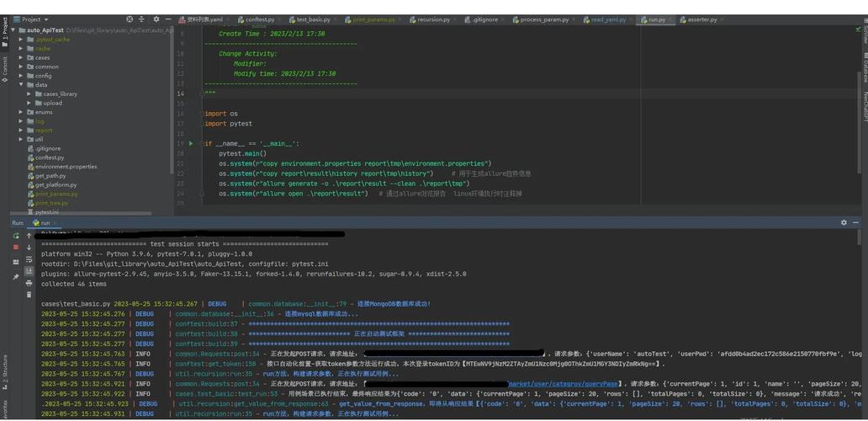Click the Print icon in Run console
This screenshot has height=421, width=868.
pos(29,283)
